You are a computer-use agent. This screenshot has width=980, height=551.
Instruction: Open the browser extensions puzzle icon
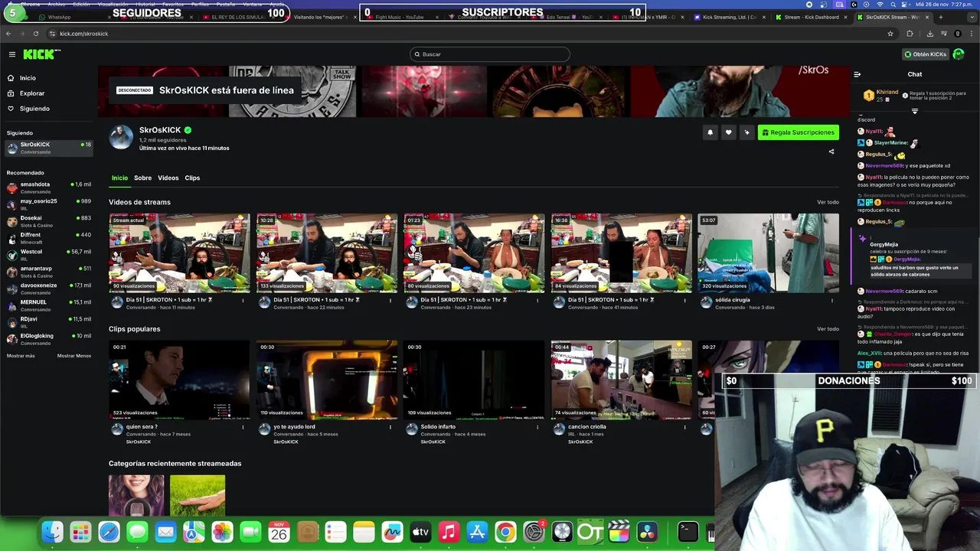pos(910,34)
